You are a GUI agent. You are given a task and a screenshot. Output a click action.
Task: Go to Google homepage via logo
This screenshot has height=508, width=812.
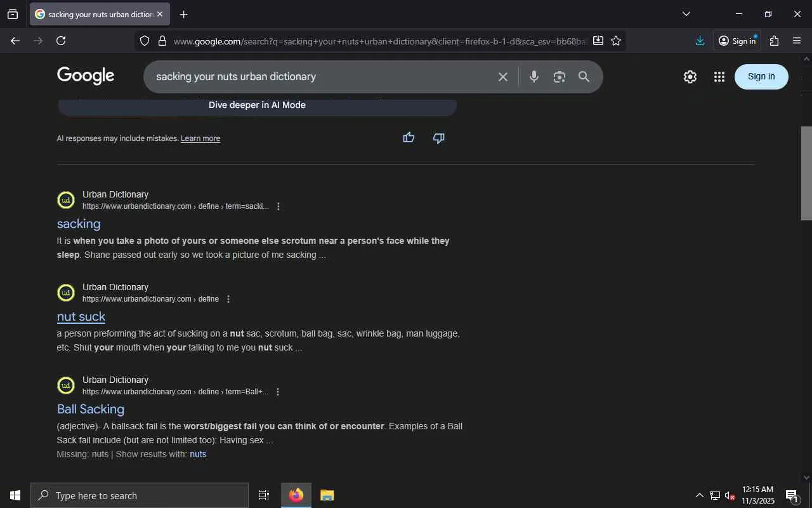coord(86,76)
